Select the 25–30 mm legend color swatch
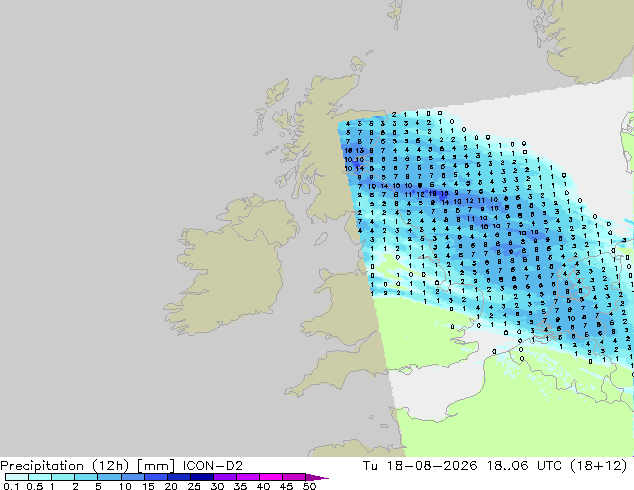 pyautogui.click(x=201, y=477)
